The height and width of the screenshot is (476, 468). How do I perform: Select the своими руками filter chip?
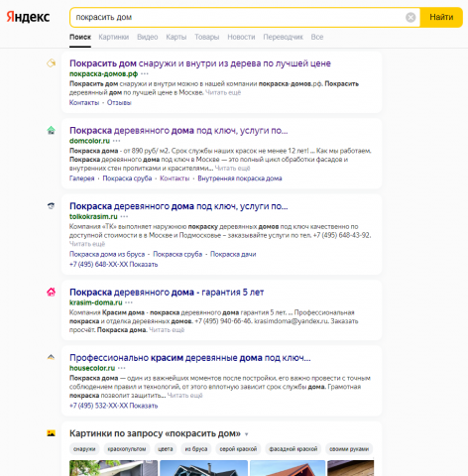349,449
